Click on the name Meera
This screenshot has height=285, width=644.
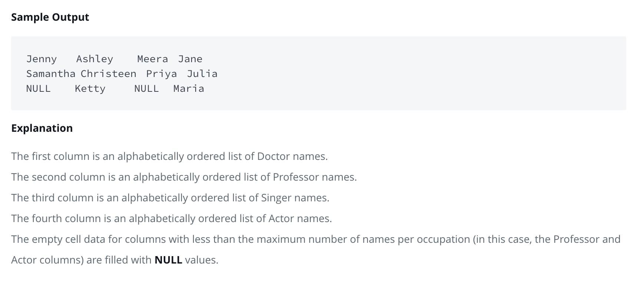tap(152, 59)
